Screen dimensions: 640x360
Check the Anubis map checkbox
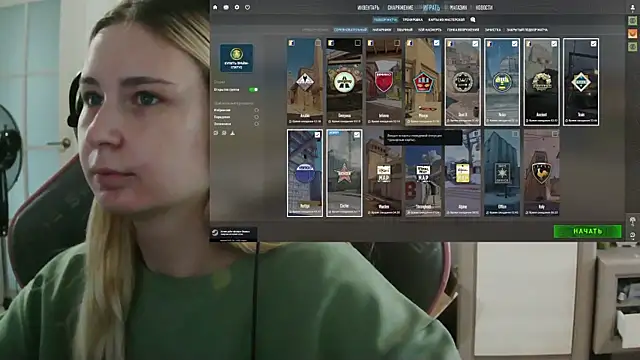point(318,43)
